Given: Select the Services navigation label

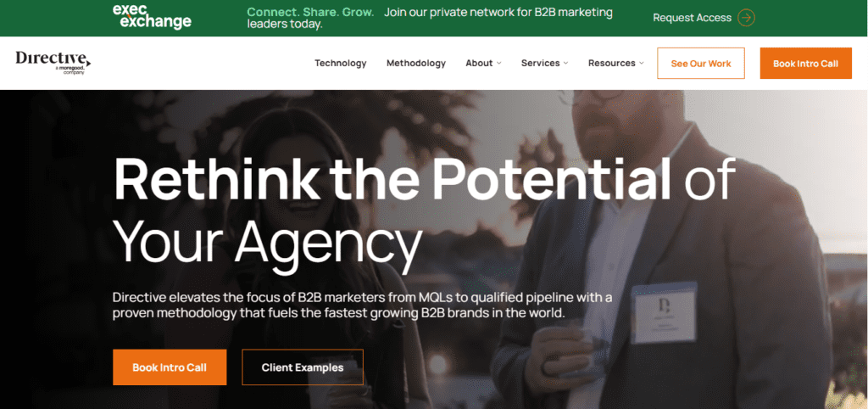Looking at the screenshot, I should pyautogui.click(x=540, y=63).
